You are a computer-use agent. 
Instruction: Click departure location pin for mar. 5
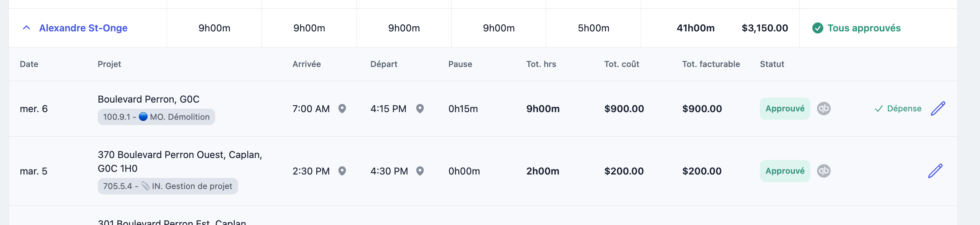(x=420, y=171)
